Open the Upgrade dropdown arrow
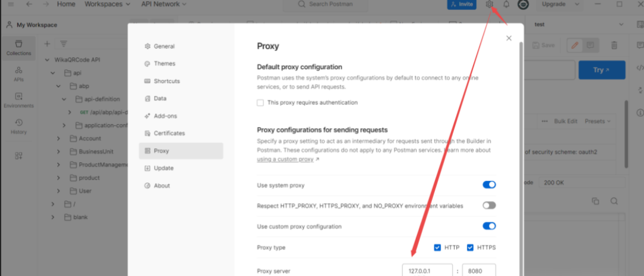The width and height of the screenshot is (644, 276). 576,4
